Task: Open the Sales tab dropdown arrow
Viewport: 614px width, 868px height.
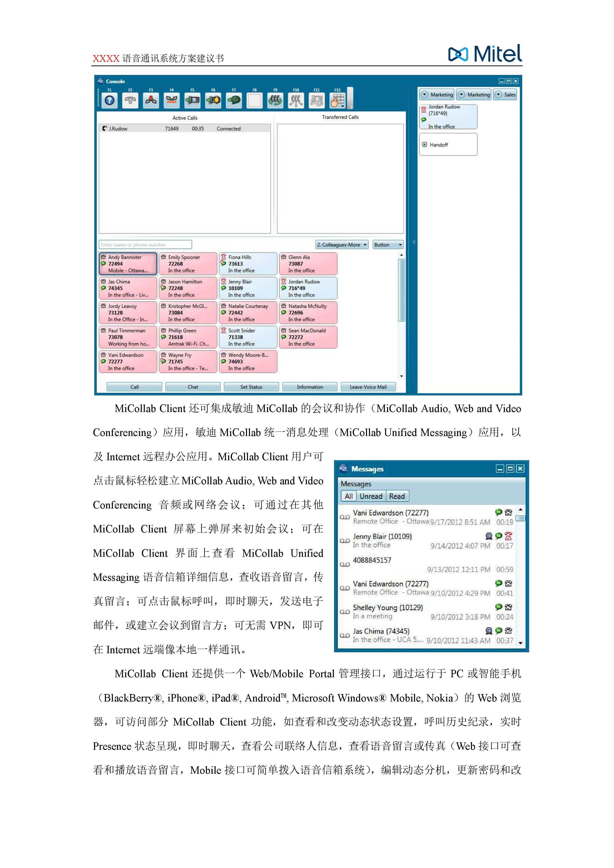Action: [498, 95]
